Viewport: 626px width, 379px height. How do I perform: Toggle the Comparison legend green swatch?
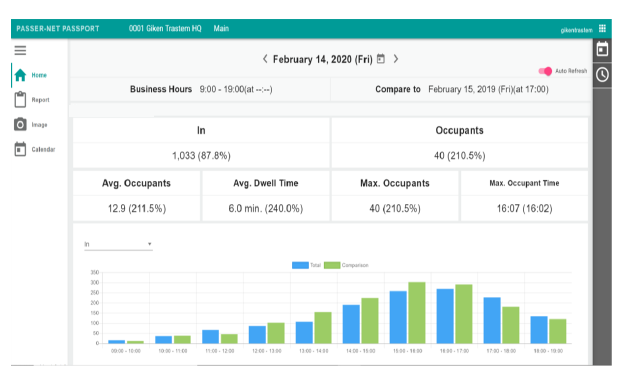coord(332,265)
